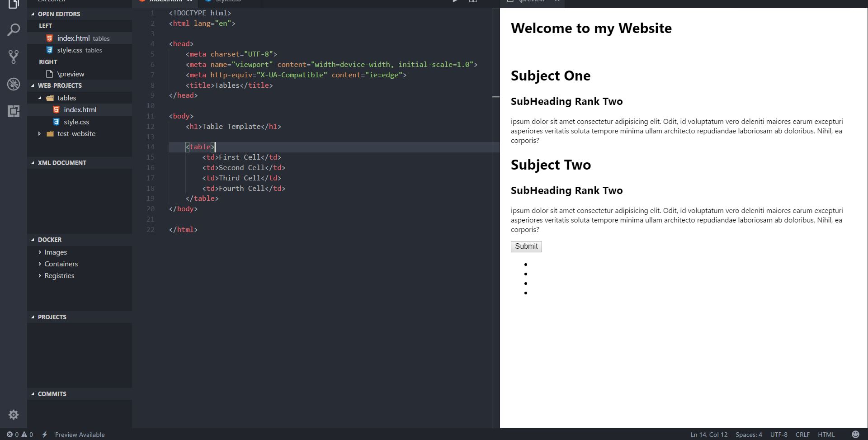Click the Submit button in the preview
The width and height of the screenshot is (868, 440).
[x=526, y=246]
